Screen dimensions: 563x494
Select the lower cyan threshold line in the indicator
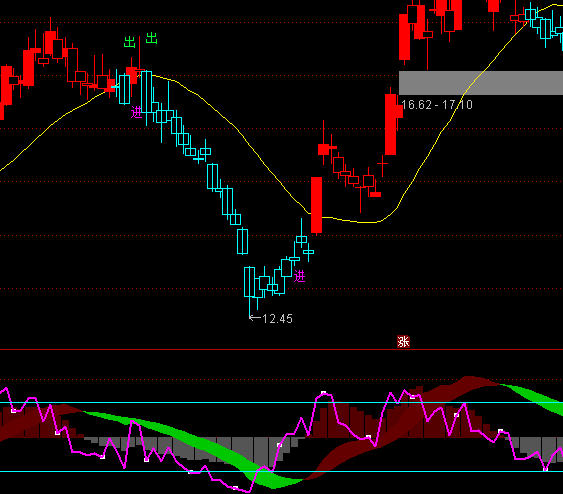pos(282,471)
